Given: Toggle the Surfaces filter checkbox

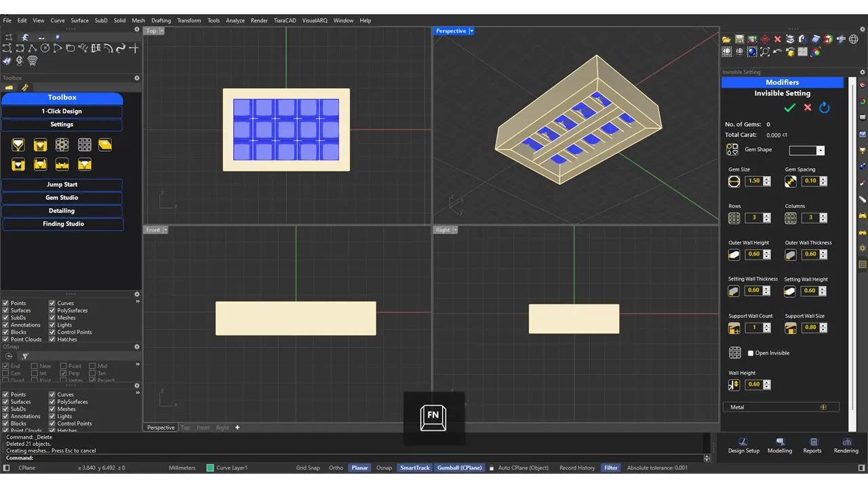Looking at the screenshot, I should pyautogui.click(x=6, y=310).
